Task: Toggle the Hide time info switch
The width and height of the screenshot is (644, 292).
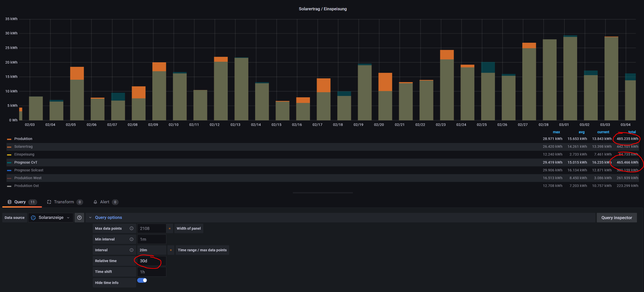Action: click(142, 280)
